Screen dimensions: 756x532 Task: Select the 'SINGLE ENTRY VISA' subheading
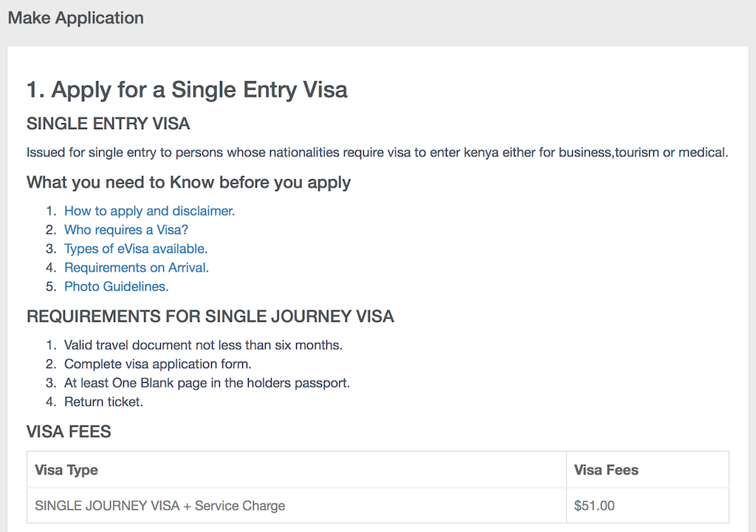[x=109, y=124]
